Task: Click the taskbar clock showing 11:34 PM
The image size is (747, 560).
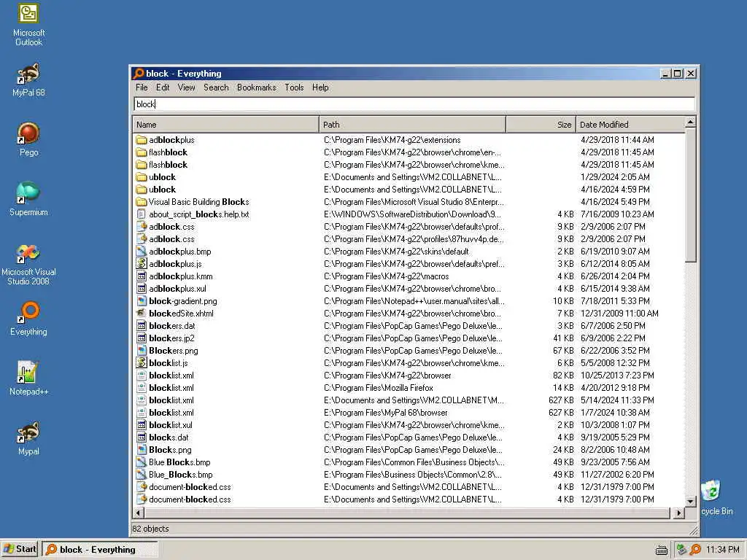Action: point(723,550)
